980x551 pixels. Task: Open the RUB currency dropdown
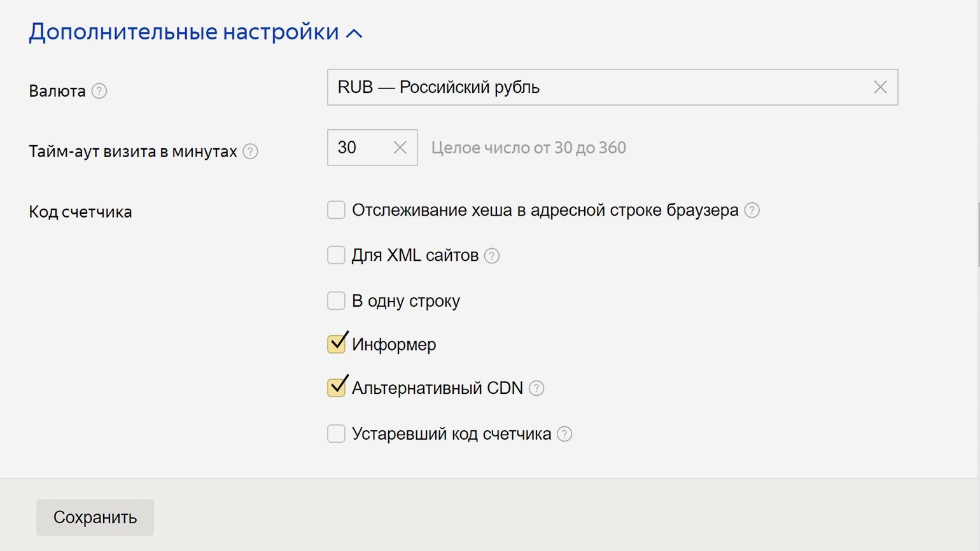click(598, 87)
